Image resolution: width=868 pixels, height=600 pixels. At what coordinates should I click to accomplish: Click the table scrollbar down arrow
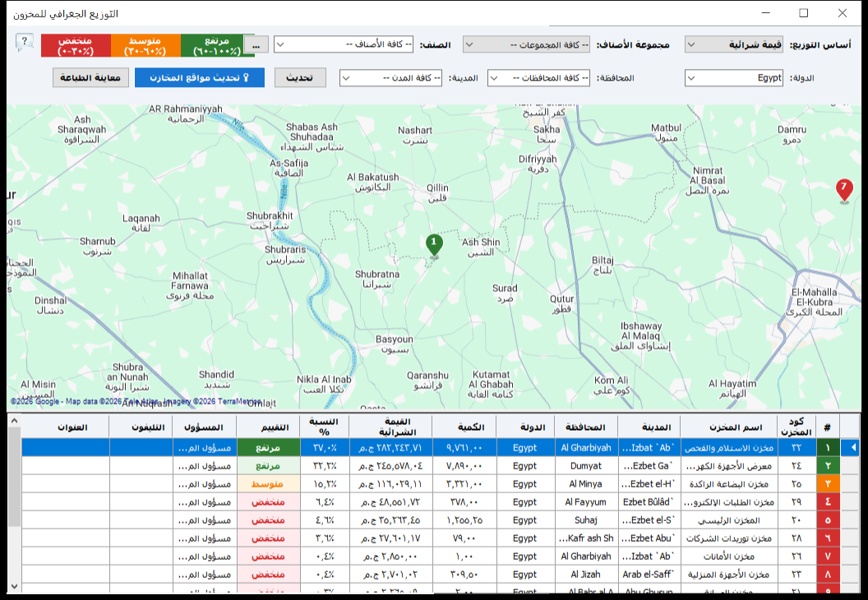click(15, 586)
